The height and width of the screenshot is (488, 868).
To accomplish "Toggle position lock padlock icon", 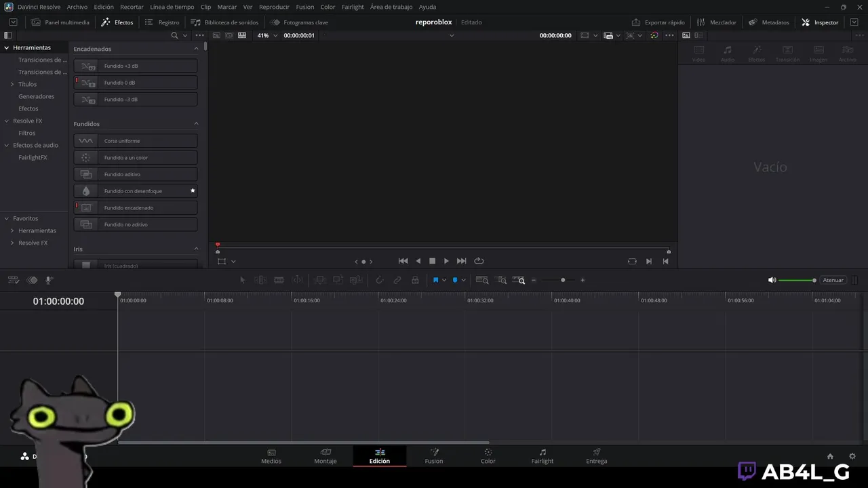I will click(415, 280).
